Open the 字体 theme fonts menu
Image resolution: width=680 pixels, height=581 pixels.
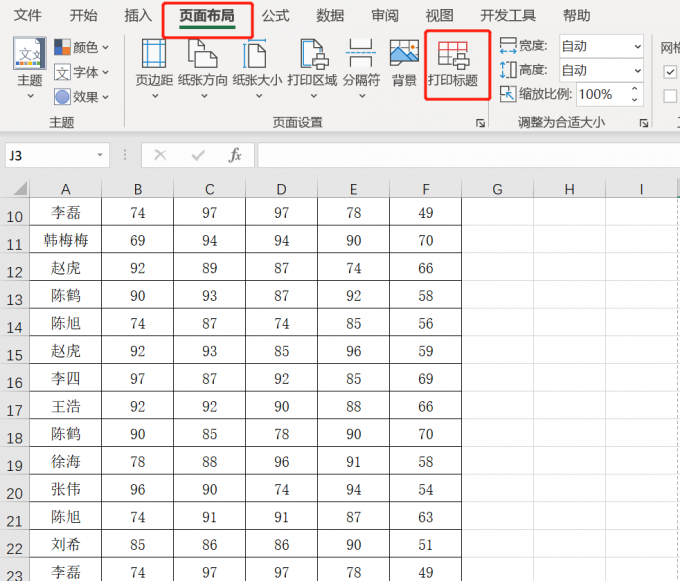click(x=82, y=72)
